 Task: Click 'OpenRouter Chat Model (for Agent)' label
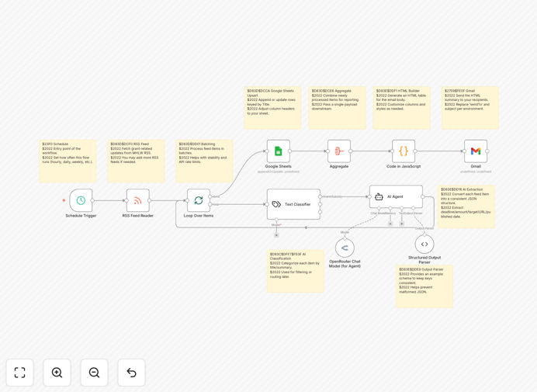tap(345, 263)
